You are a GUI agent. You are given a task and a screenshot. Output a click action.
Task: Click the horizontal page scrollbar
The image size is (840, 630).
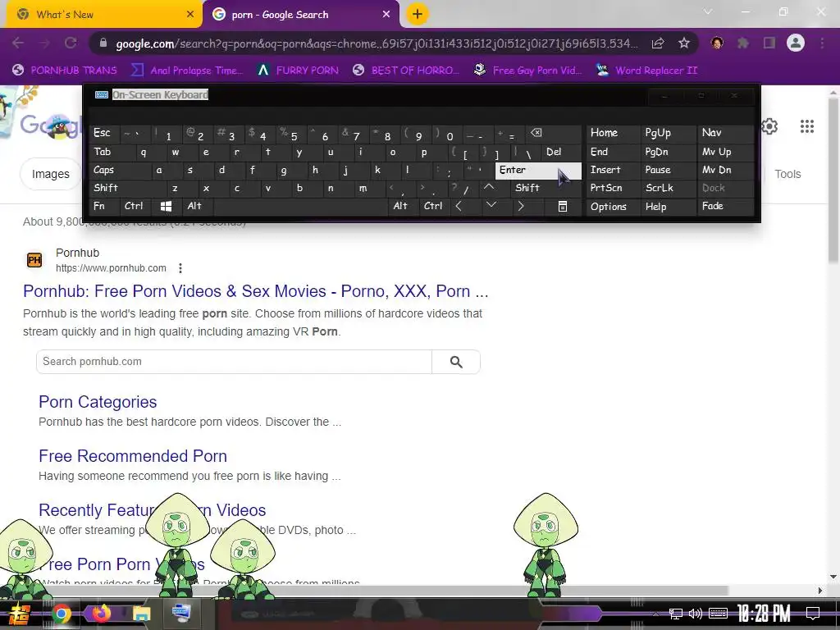[364, 591]
